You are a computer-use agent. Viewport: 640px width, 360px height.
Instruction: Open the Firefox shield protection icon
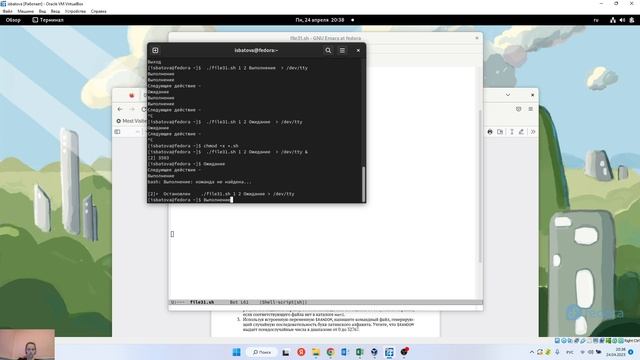(518, 109)
